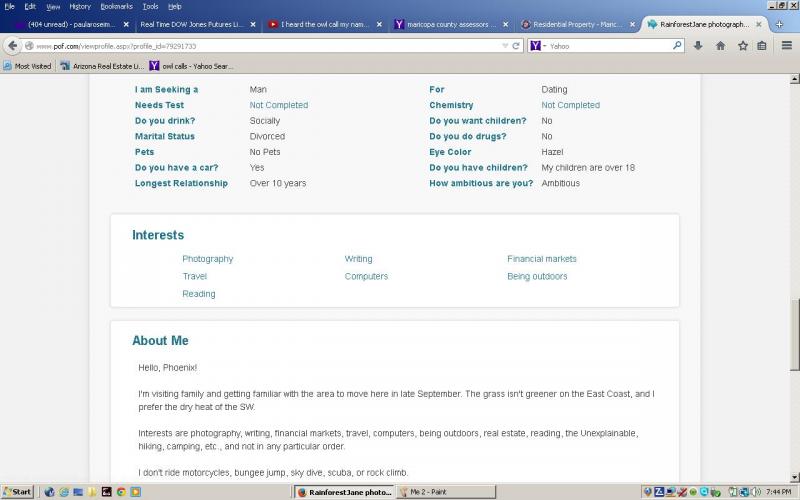Reload the page with the refresh icon
Image resolution: width=800 pixels, height=500 pixels.
[516, 45]
